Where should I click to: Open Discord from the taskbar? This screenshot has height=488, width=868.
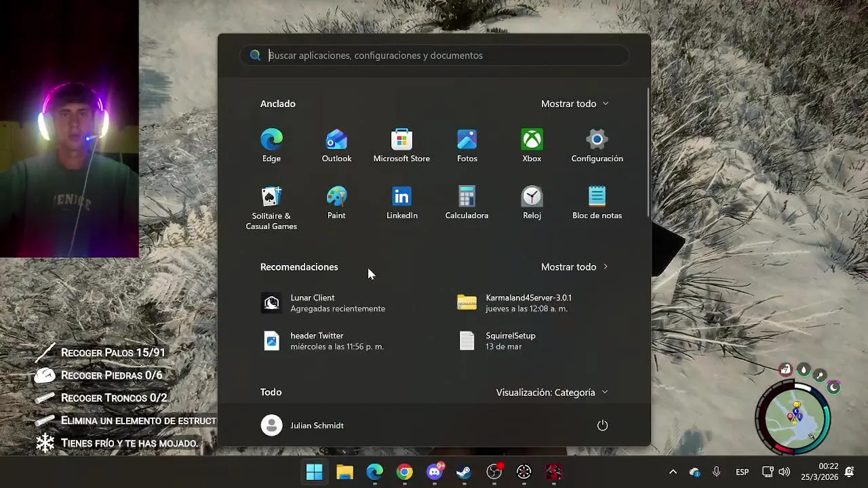click(x=435, y=472)
